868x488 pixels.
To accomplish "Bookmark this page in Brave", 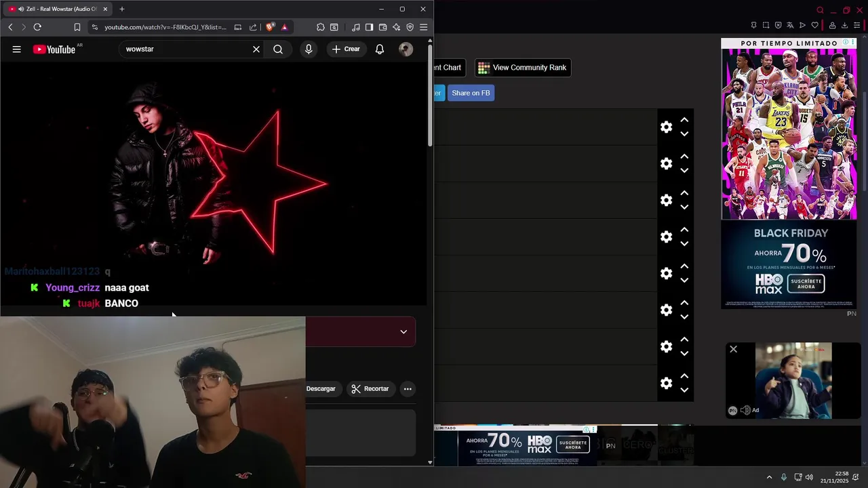I will click(77, 27).
